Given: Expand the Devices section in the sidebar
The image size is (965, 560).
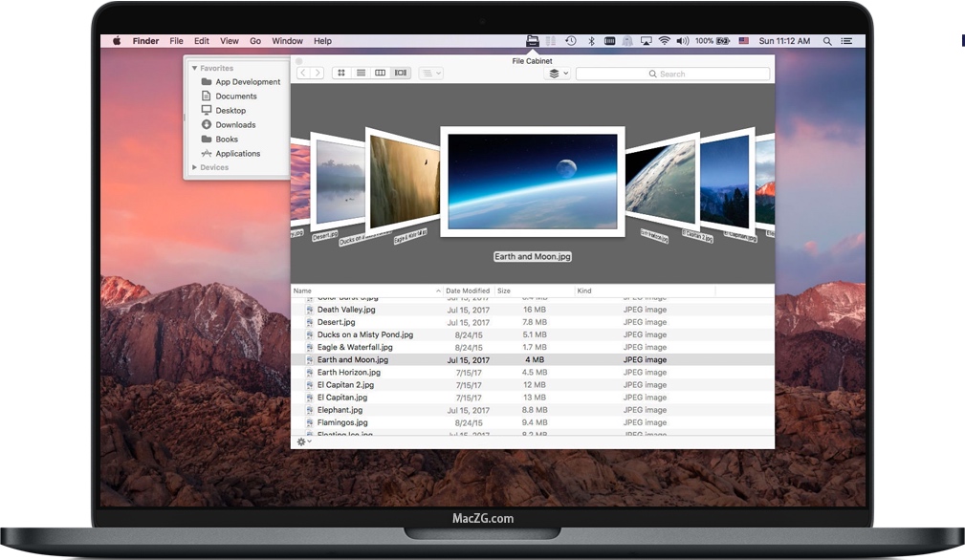Looking at the screenshot, I should (196, 167).
